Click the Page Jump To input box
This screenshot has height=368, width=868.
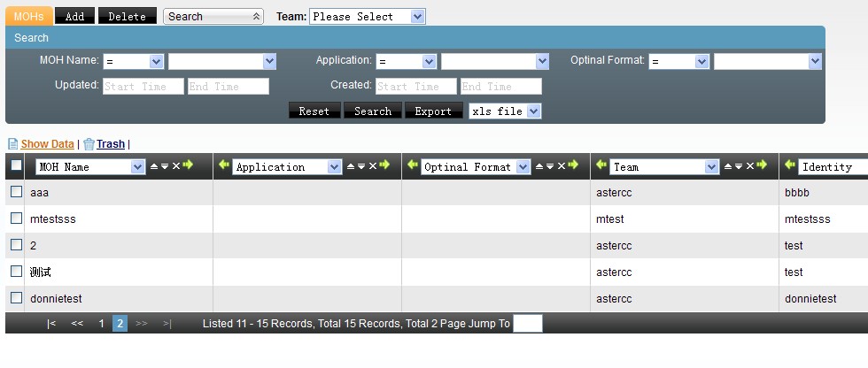tap(527, 324)
